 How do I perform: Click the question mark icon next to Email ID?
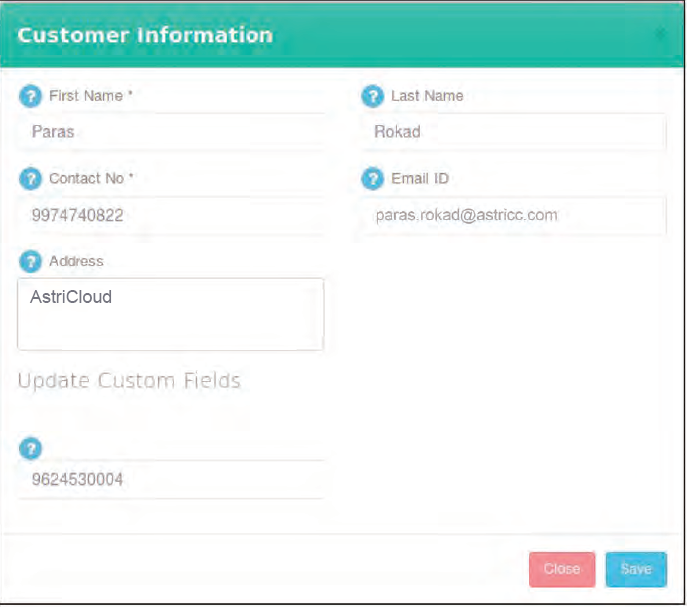point(372,180)
